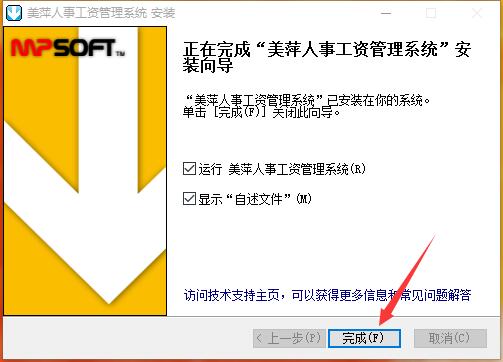This screenshot has height=362, width=503.
Task: Click the maximize button in the title bar
Action: point(431,13)
